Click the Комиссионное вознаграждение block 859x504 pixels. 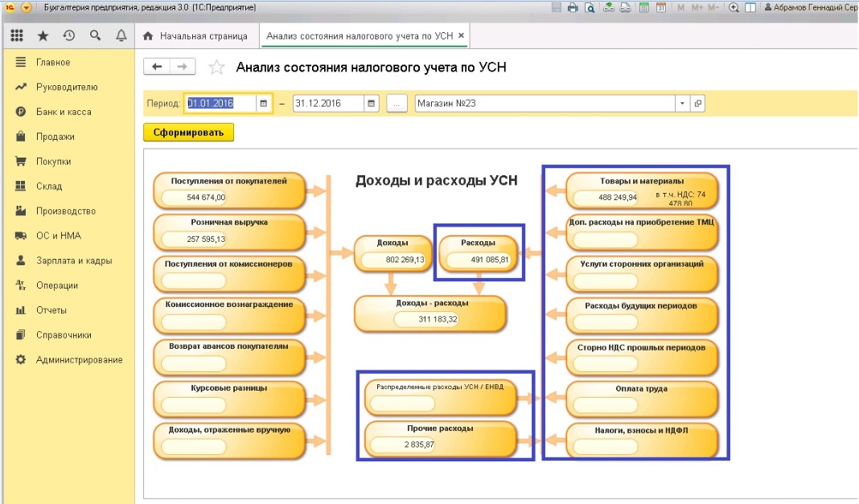pos(229,314)
